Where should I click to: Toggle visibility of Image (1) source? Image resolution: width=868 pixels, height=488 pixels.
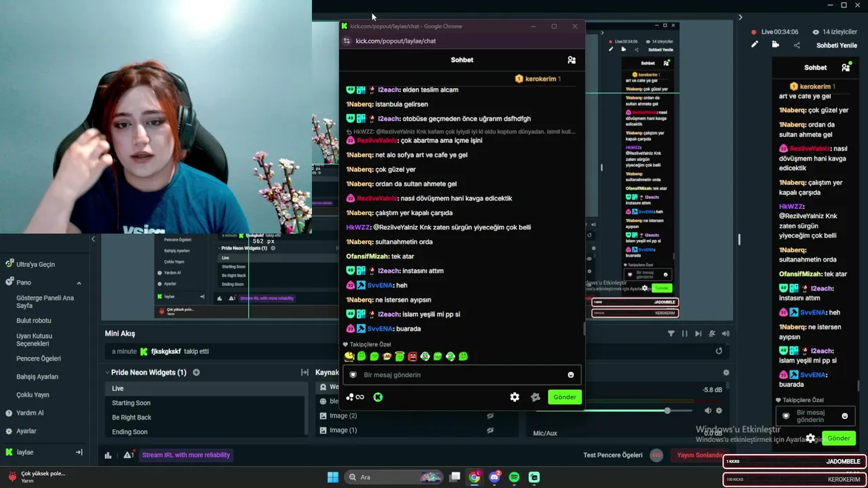(490, 430)
